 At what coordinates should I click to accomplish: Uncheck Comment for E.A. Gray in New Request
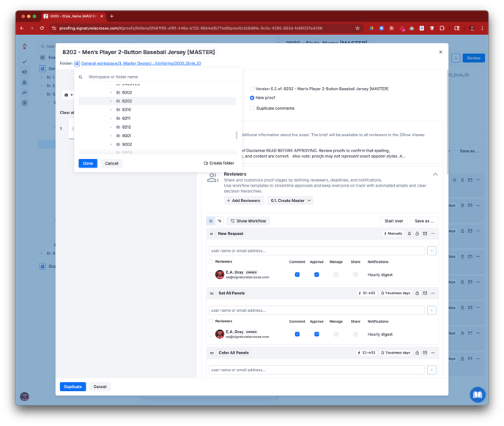coord(297,274)
